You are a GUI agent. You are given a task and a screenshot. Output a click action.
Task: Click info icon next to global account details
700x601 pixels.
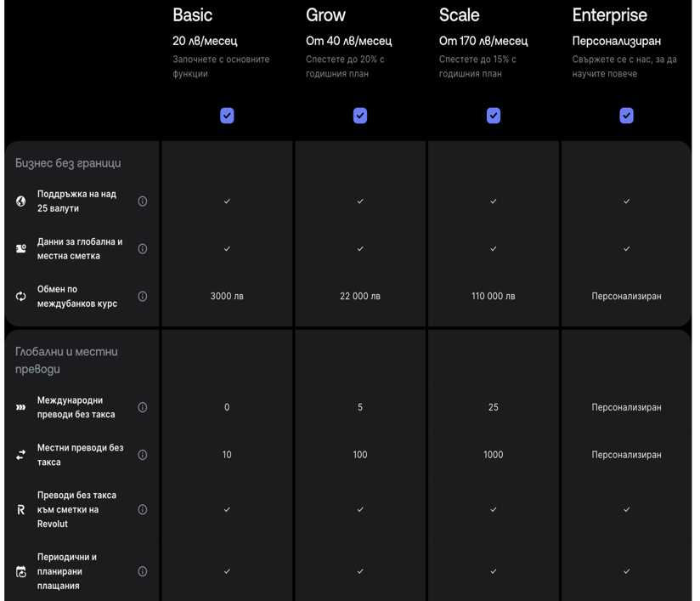click(143, 249)
